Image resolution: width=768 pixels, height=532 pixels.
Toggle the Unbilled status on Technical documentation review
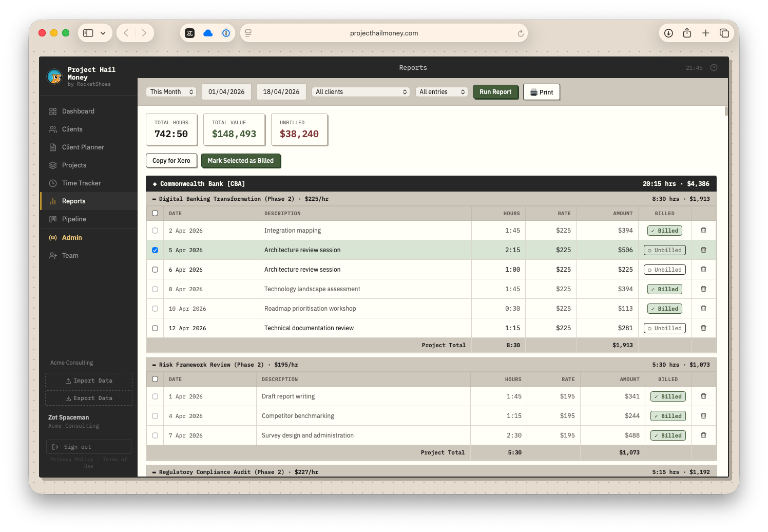pyautogui.click(x=664, y=328)
